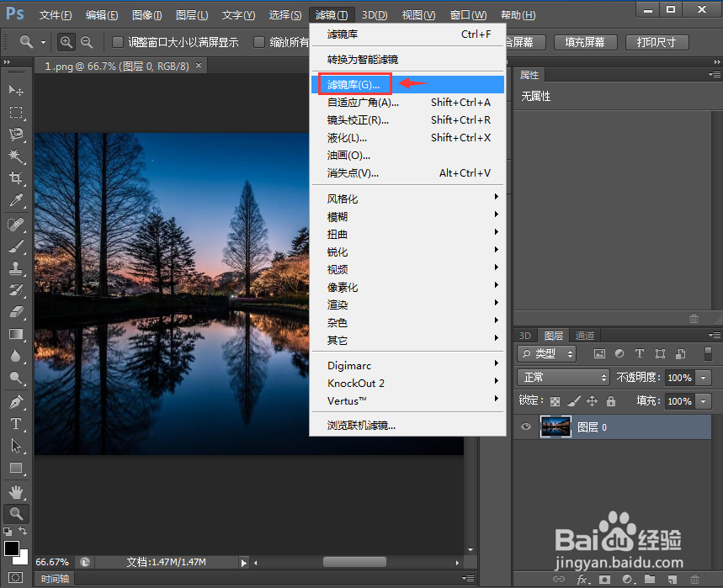Select the Dodge tool
The height and width of the screenshot is (588, 723).
[16, 378]
